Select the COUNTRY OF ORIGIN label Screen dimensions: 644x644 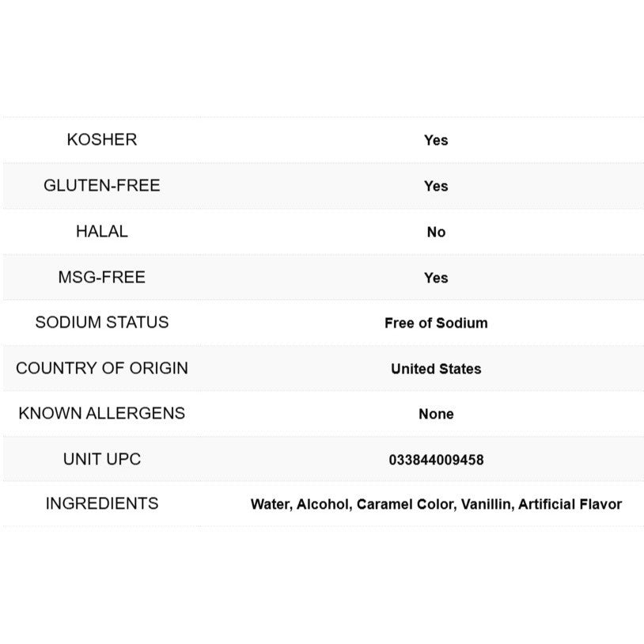coord(101,369)
